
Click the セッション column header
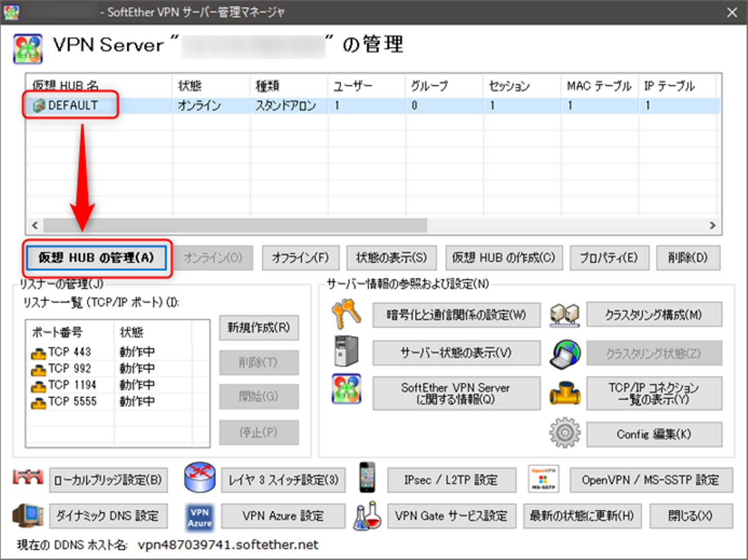pyautogui.click(x=522, y=86)
